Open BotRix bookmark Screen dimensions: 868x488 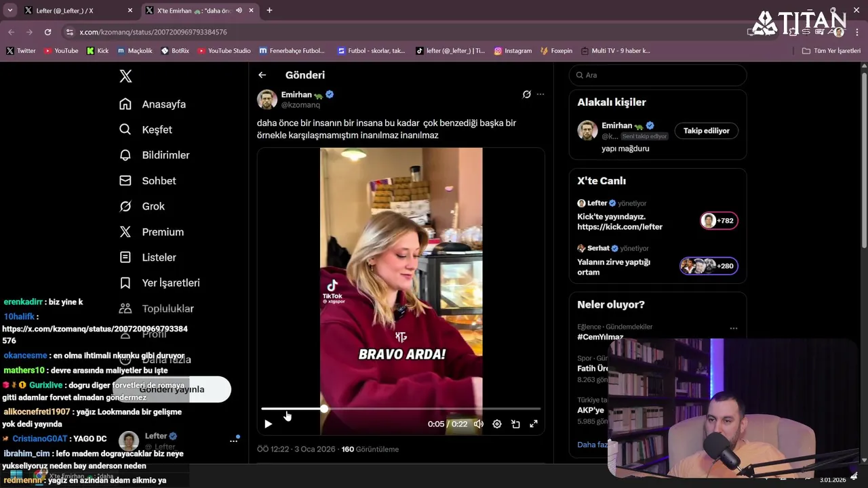[x=175, y=51]
